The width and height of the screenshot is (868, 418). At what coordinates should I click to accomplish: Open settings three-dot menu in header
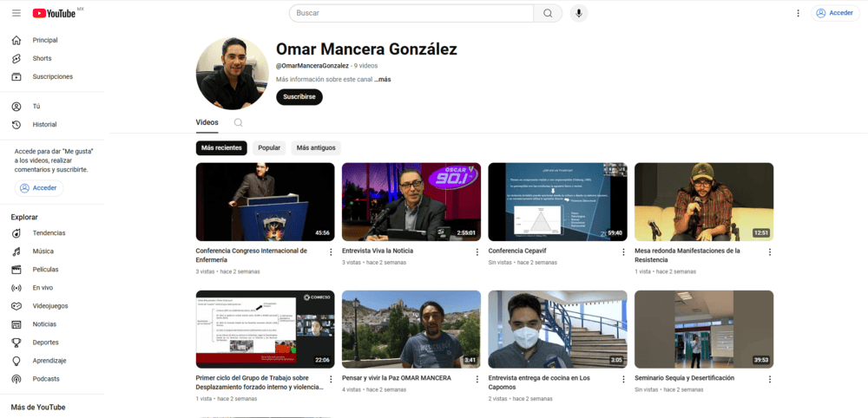point(798,13)
